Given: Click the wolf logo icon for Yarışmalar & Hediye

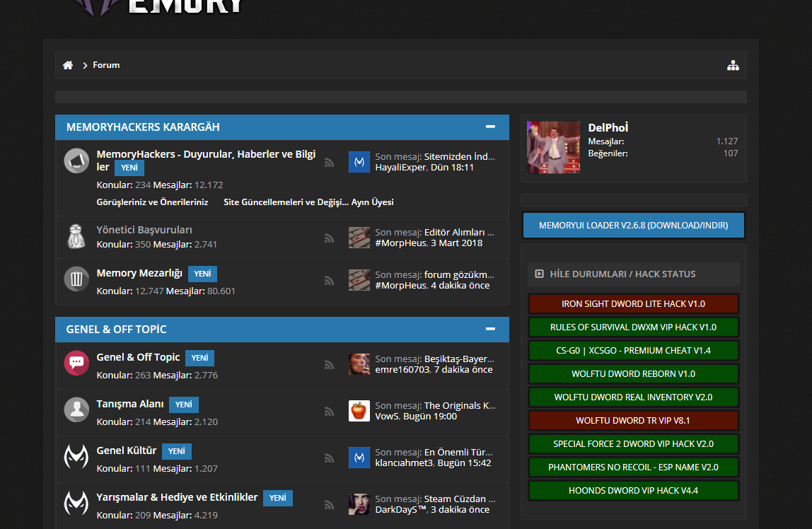Looking at the screenshot, I should click(76, 504).
